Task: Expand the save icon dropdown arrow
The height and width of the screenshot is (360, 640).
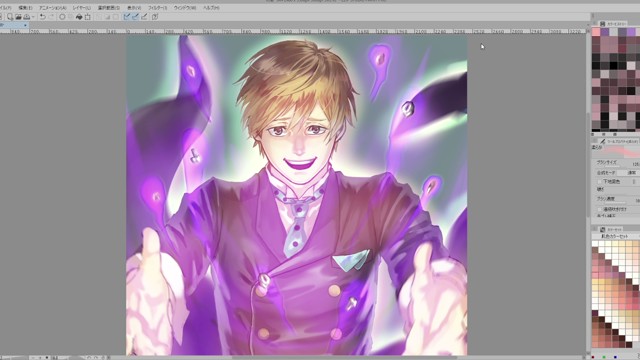Action: click(x=33, y=17)
